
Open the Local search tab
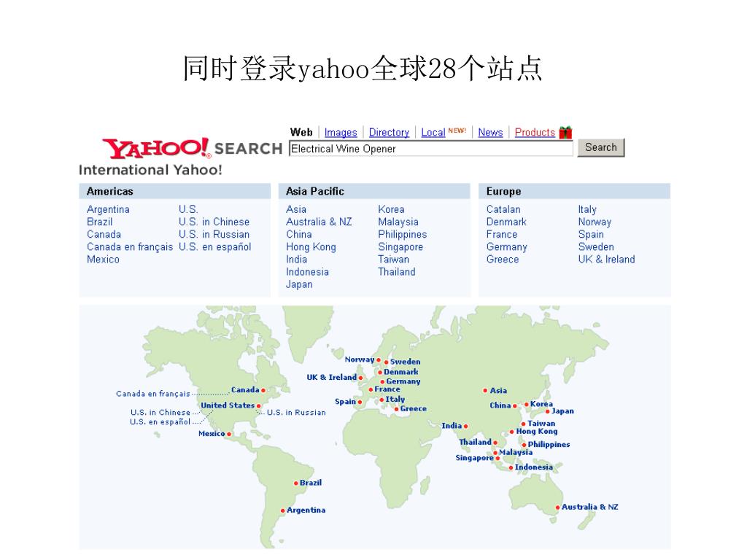click(433, 133)
